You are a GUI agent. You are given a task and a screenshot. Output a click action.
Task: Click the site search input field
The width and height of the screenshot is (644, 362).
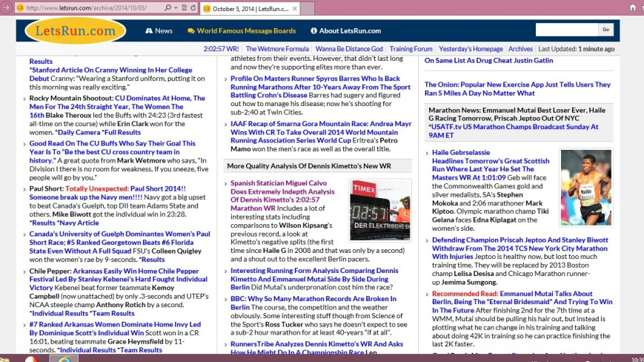pyautogui.click(x=566, y=30)
